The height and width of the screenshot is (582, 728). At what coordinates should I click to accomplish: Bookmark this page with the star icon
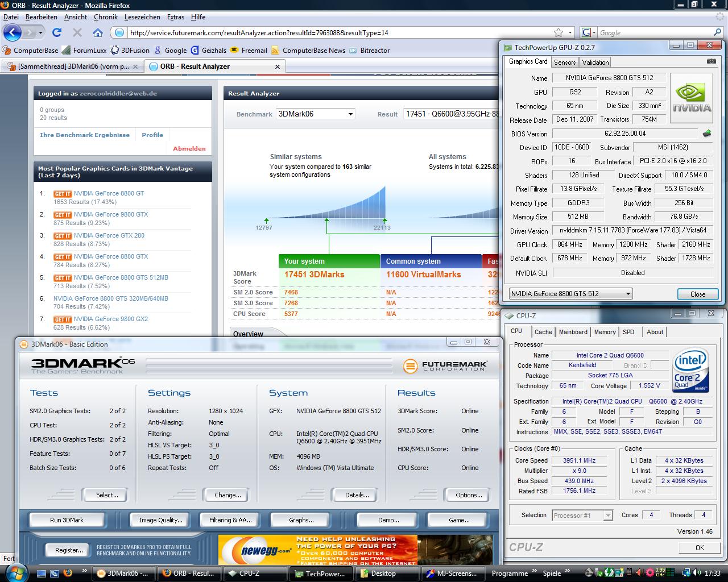(x=559, y=32)
